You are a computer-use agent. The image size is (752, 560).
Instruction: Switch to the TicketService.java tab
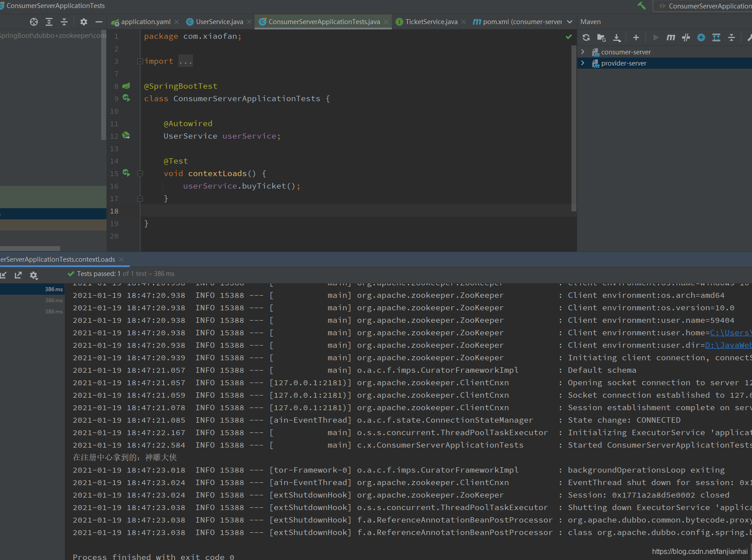point(431,22)
